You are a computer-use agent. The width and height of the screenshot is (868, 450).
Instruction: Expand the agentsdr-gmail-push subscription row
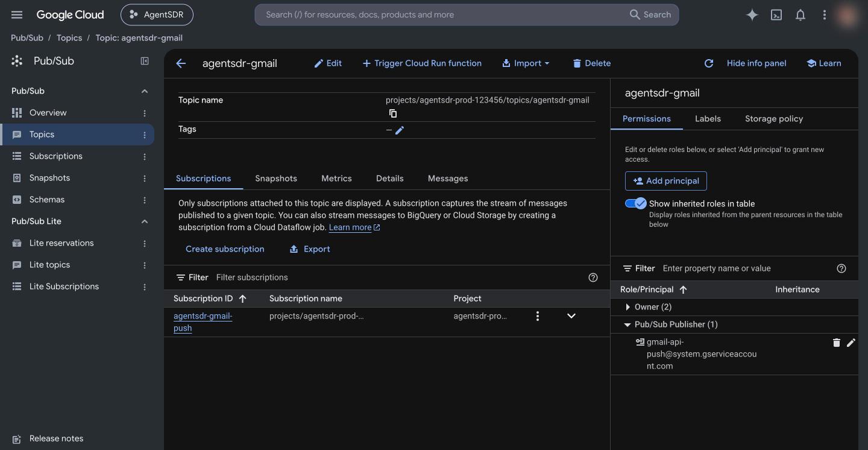click(571, 316)
